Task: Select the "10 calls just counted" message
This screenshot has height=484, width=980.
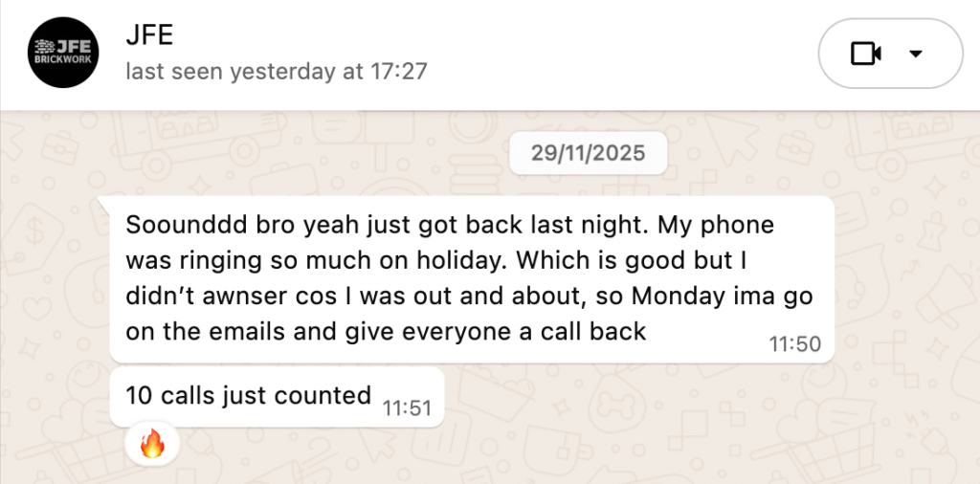Action: (x=249, y=394)
